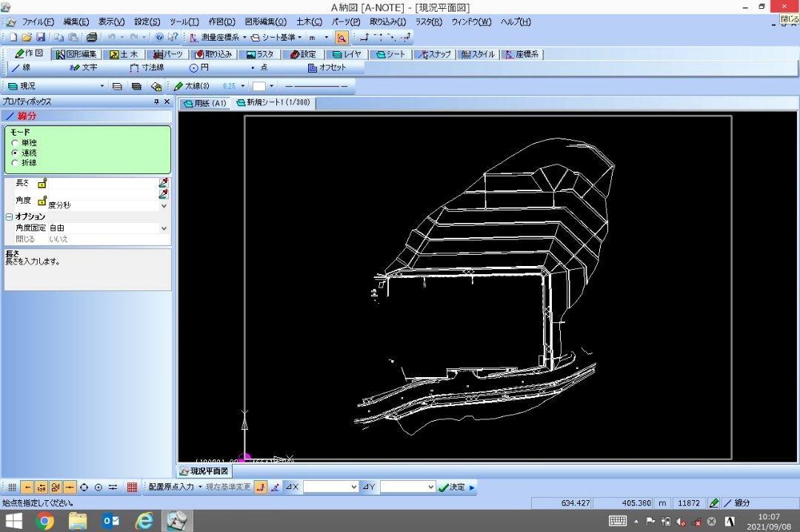The image size is (800, 532).
Task: Toggle the 角度 lock icon
Action: [x=42, y=201]
